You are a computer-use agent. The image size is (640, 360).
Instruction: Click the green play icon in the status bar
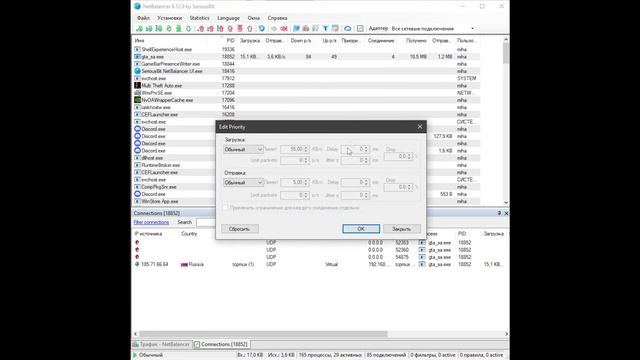135,355
